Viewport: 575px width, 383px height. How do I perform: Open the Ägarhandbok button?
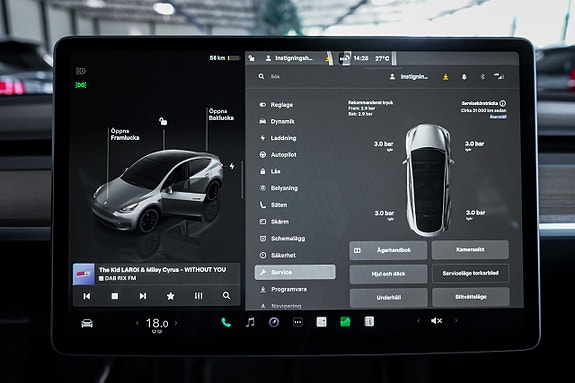coord(388,250)
